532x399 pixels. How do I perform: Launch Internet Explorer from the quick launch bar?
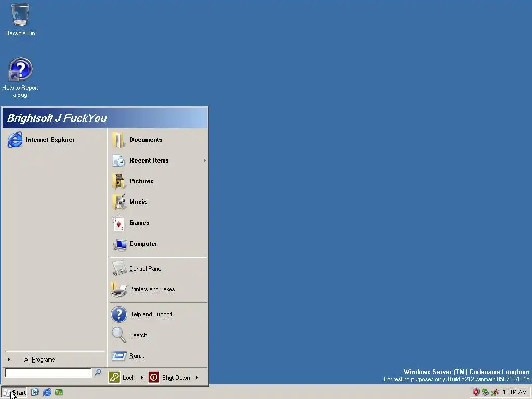[x=47, y=392]
